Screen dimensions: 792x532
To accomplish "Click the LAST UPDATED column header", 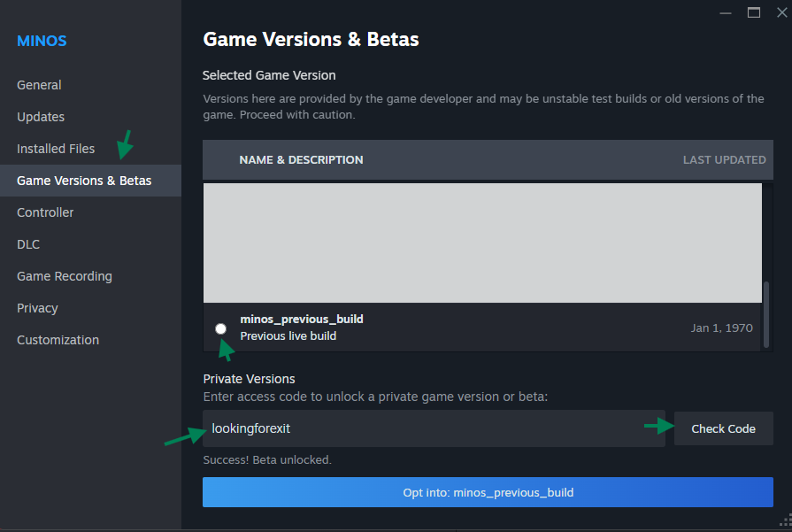I will (x=724, y=160).
